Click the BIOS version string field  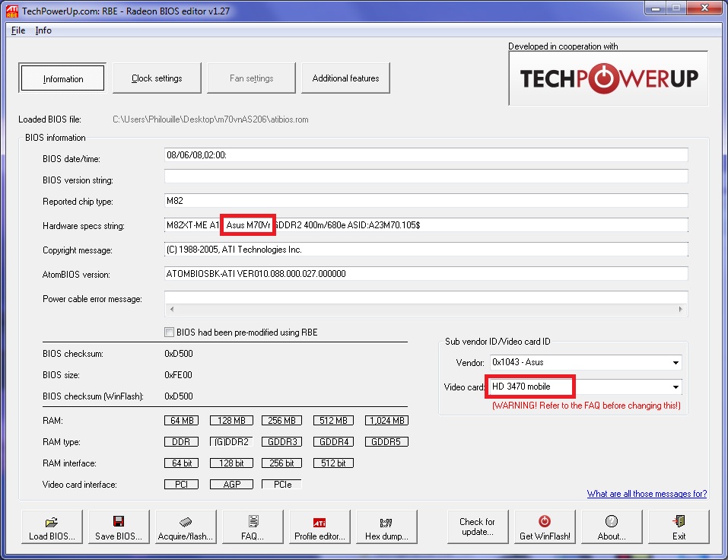426,177
